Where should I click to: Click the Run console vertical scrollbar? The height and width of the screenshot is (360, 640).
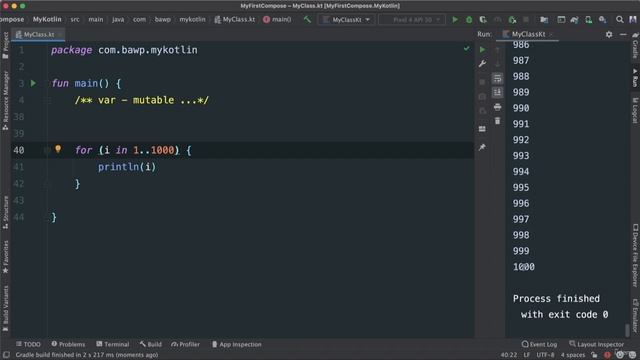[627, 330]
